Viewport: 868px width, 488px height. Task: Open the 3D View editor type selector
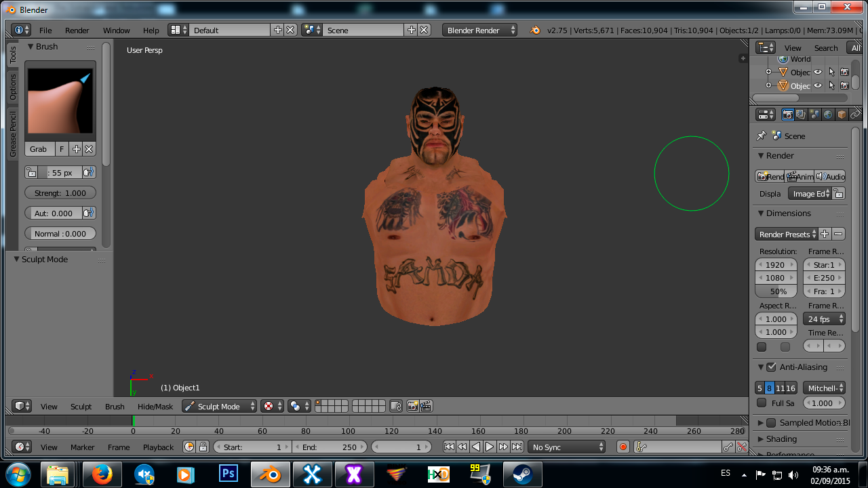(22, 406)
